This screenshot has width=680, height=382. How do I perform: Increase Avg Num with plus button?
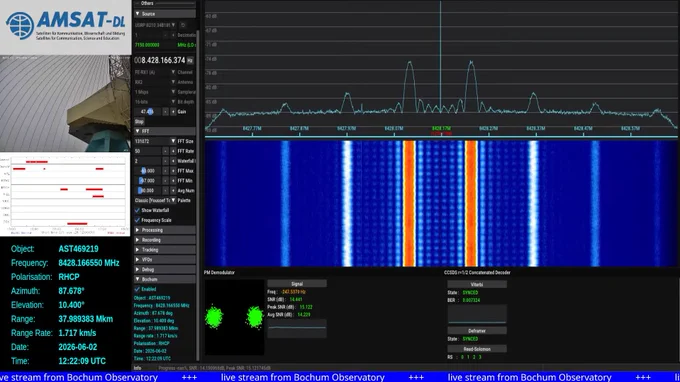(x=173, y=190)
